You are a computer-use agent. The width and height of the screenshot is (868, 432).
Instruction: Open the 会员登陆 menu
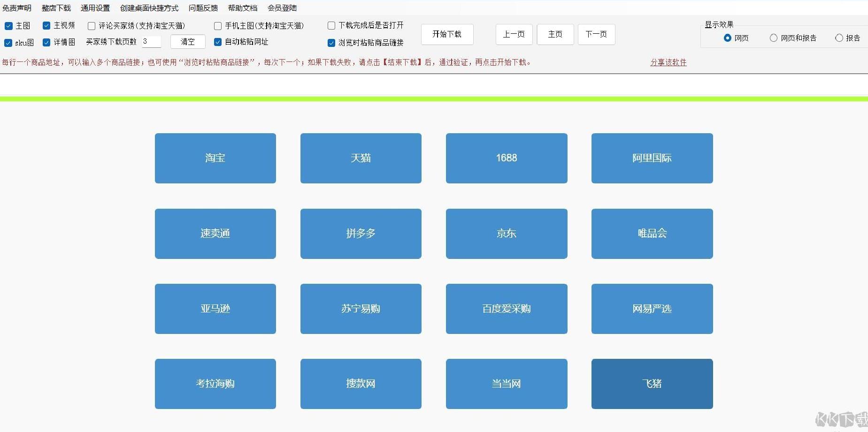click(282, 8)
